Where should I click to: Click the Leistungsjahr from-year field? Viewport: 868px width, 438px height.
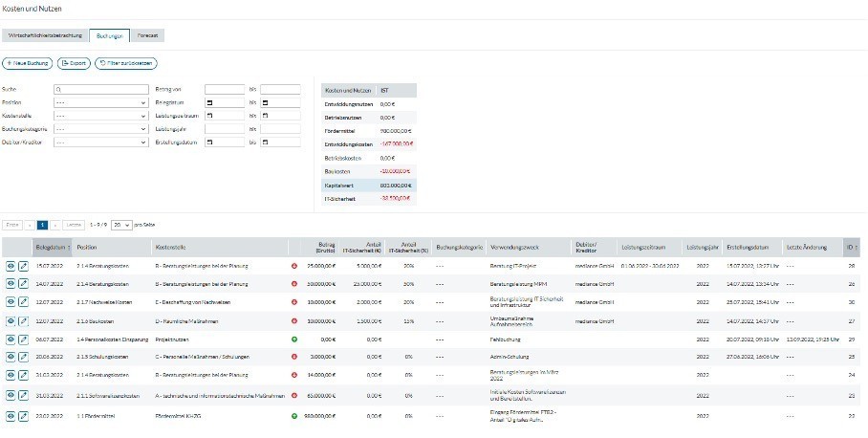[x=225, y=129]
